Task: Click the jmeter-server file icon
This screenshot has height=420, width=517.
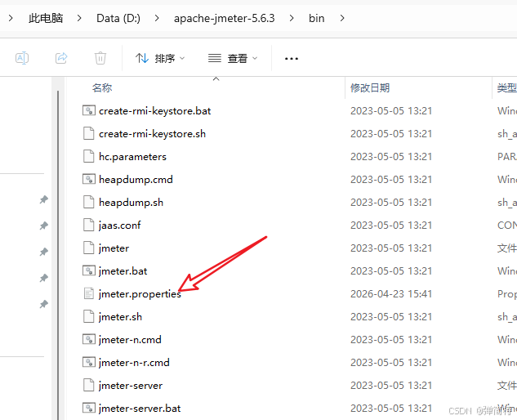Action: pos(89,385)
